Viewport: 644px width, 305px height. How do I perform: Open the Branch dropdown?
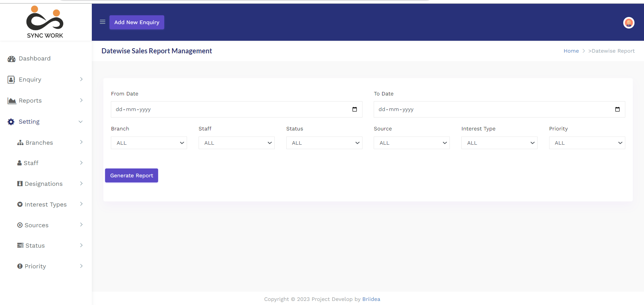point(149,143)
